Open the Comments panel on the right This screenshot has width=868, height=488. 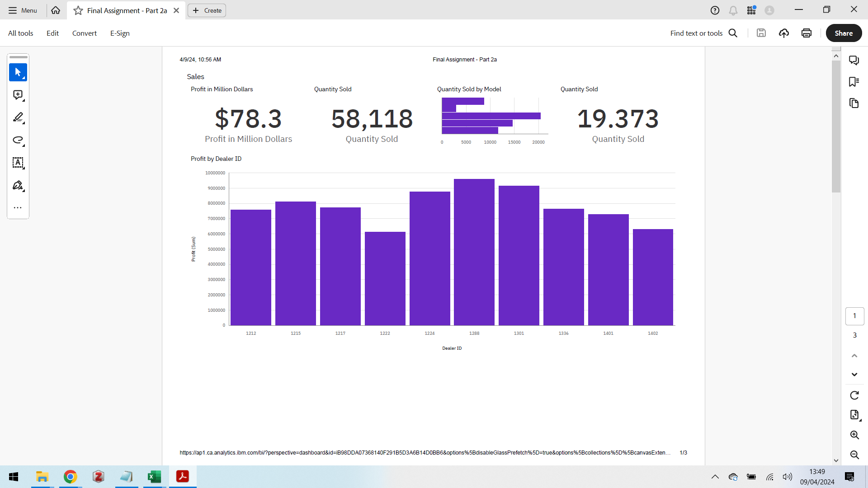click(x=854, y=60)
